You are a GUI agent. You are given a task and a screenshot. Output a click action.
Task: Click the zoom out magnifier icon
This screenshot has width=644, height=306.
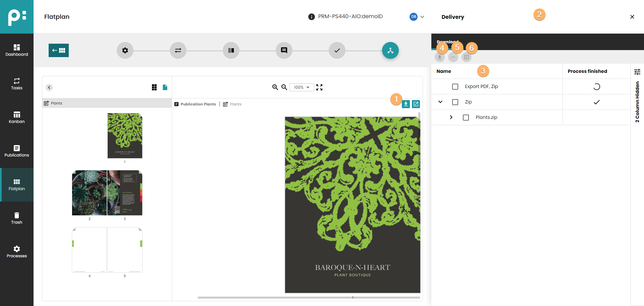284,87
